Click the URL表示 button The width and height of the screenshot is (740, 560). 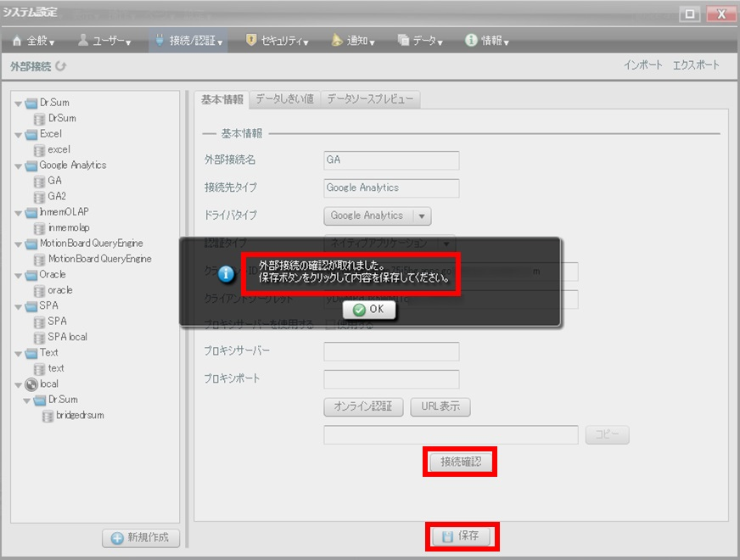[440, 406]
